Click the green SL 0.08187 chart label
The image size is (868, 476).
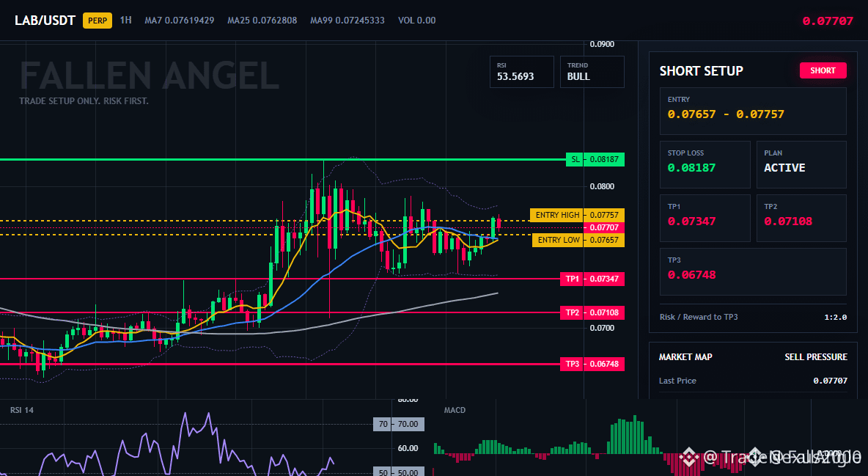pos(595,160)
